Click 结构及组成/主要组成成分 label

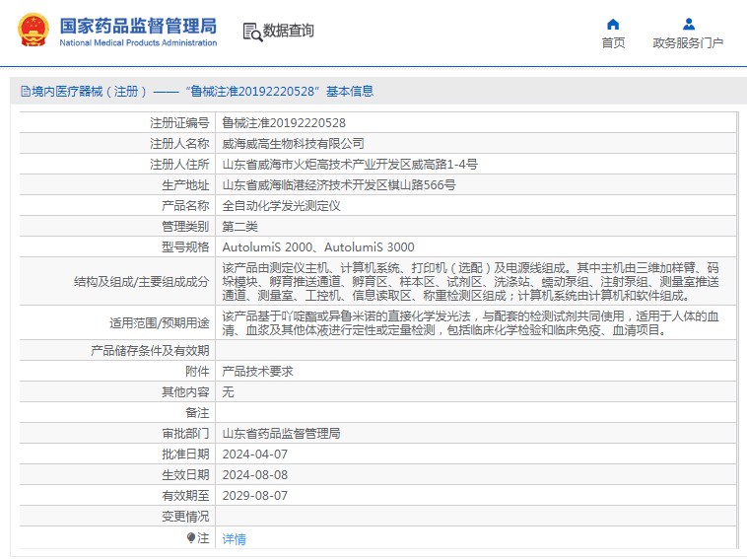tap(142, 282)
